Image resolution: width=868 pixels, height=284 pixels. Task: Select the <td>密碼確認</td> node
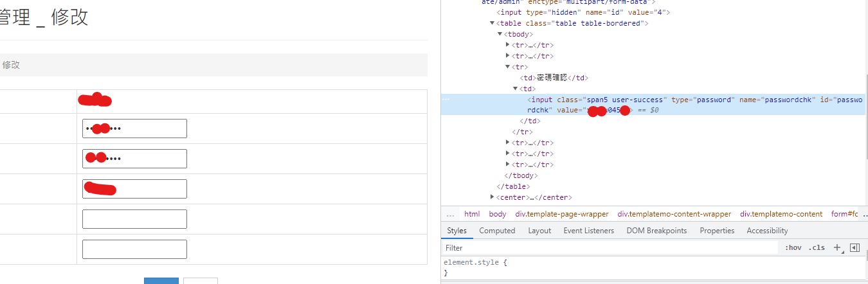(554, 78)
